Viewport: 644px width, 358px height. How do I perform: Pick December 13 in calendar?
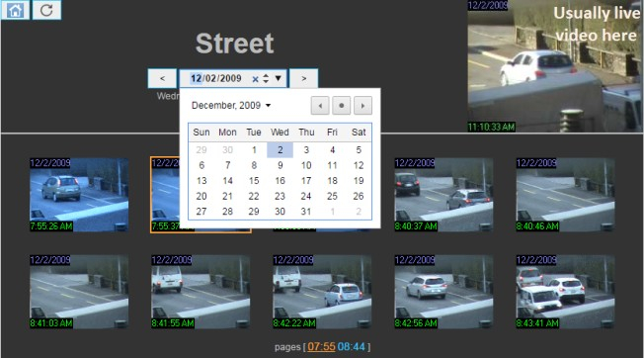click(201, 180)
